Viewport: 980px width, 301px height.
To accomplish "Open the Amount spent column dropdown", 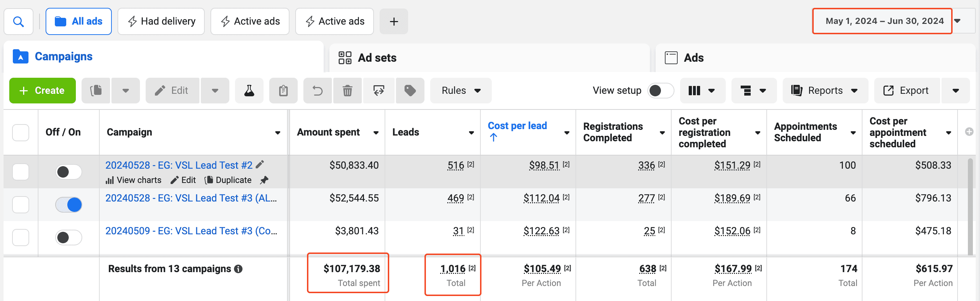I will pyautogui.click(x=376, y=133).
